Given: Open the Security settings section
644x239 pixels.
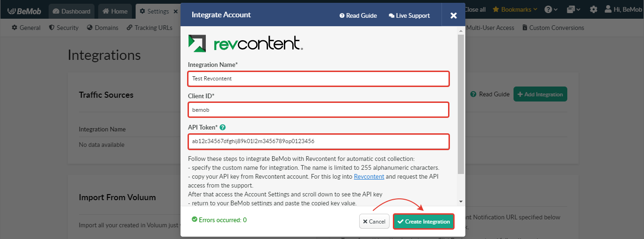Looking at the screenshot, I should point(64,28).
